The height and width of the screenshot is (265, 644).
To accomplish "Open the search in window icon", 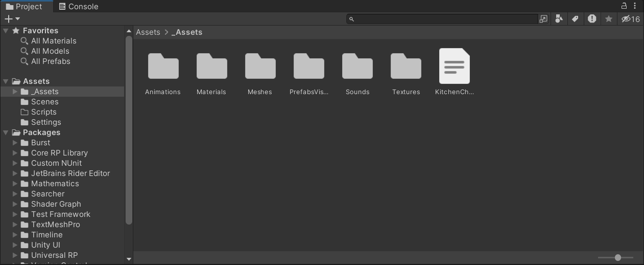I will [543, 19].
